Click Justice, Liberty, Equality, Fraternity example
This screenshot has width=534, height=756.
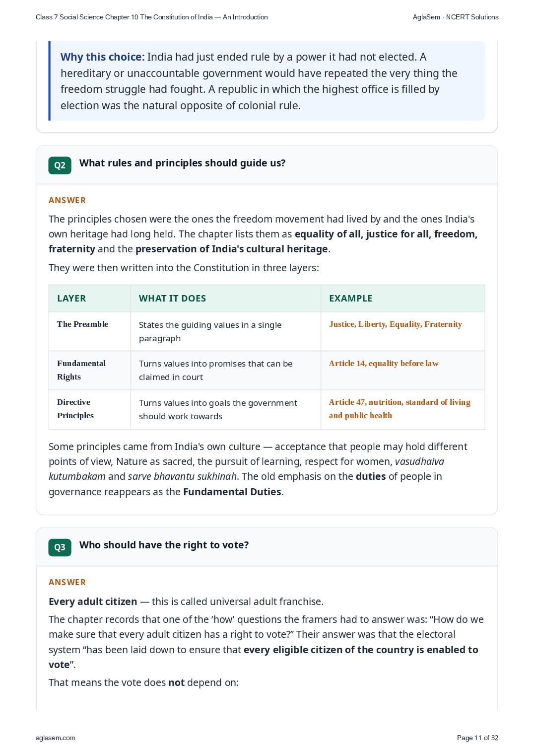tap(396, 324)
